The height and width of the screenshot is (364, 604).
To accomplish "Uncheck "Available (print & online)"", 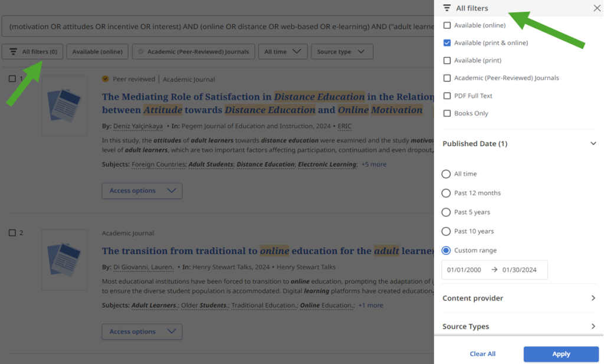I will click(447, 42).
